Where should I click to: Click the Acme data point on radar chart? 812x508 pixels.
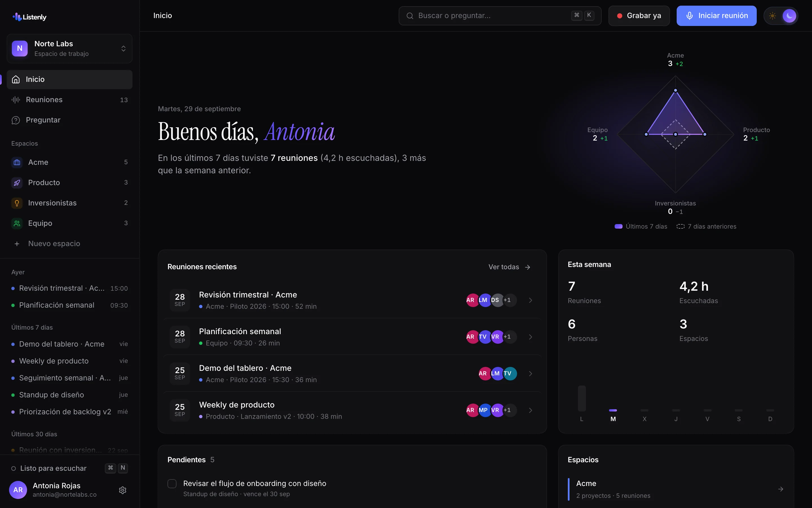pyautogui.click(x=676, y=90)
